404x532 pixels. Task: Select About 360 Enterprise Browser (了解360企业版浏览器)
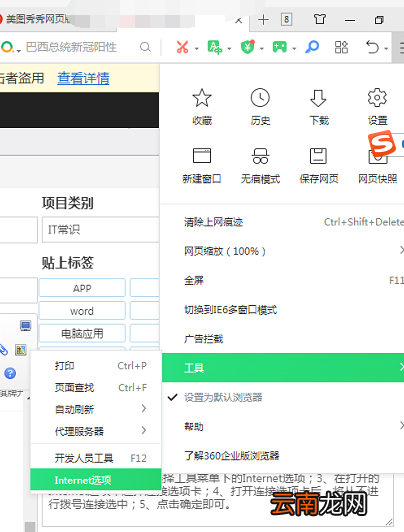282,456
